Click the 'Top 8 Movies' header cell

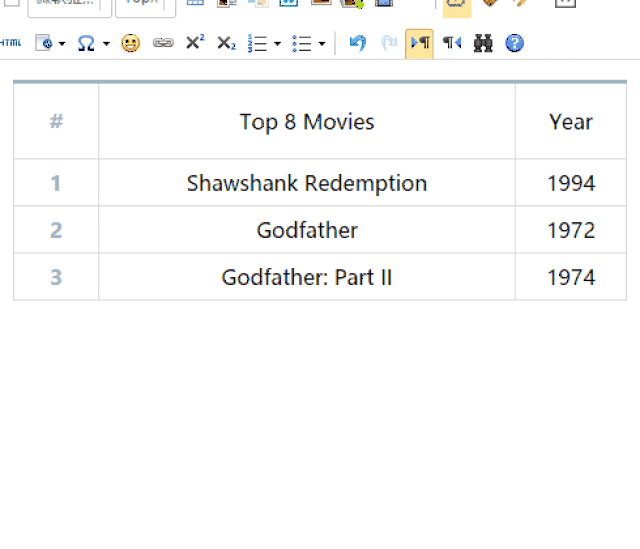coord(306,122)
